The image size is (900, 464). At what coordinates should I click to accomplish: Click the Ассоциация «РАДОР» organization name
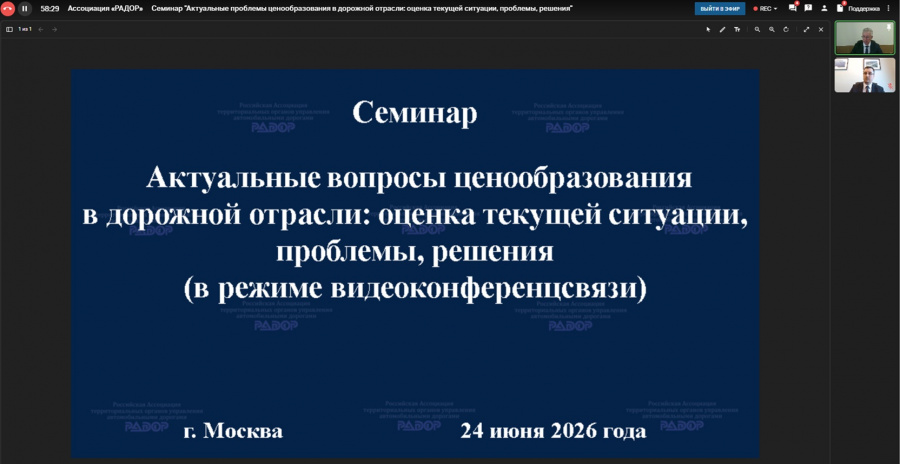pos(106,9)
